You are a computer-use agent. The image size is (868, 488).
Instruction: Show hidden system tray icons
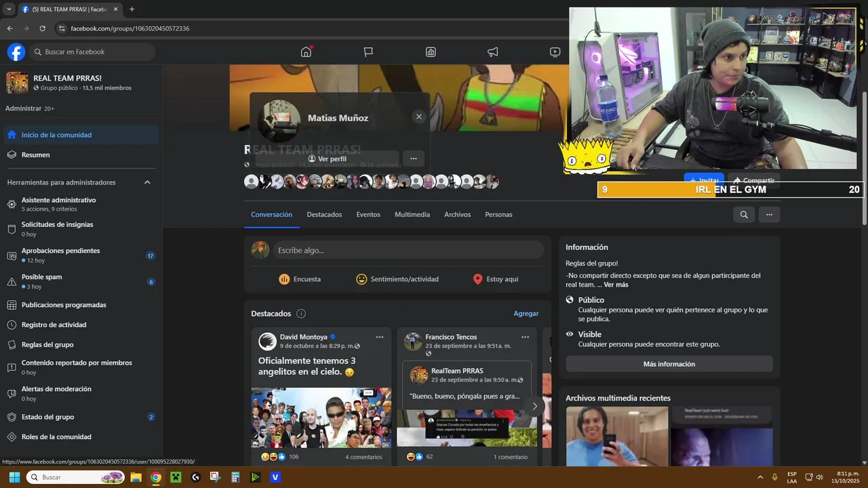coord(759,477)
